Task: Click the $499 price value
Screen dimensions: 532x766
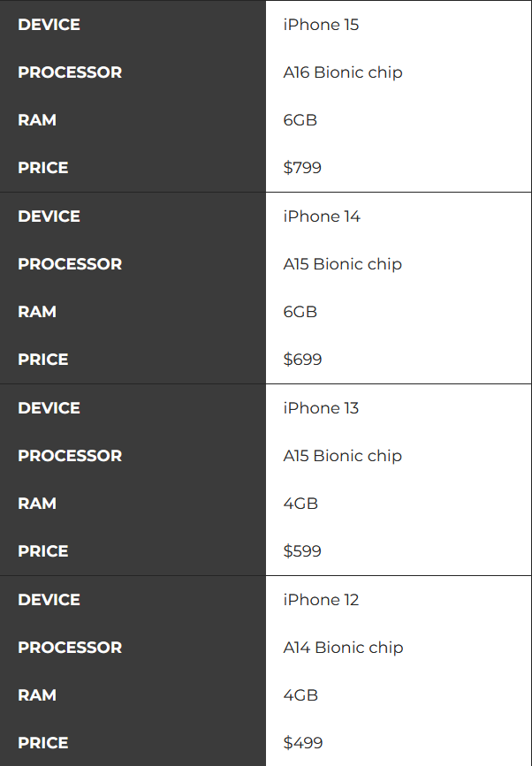Action: [x=302, y=743]
